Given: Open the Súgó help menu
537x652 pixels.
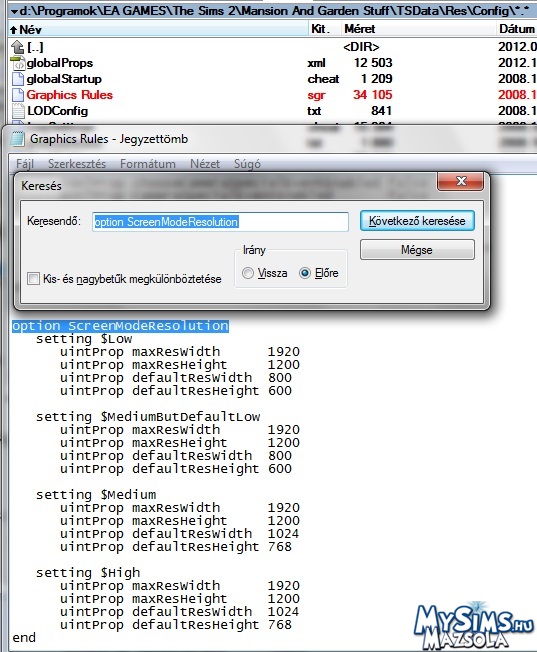Looking at the screenshot, I should pyautogui.click(x=247, y=164).
